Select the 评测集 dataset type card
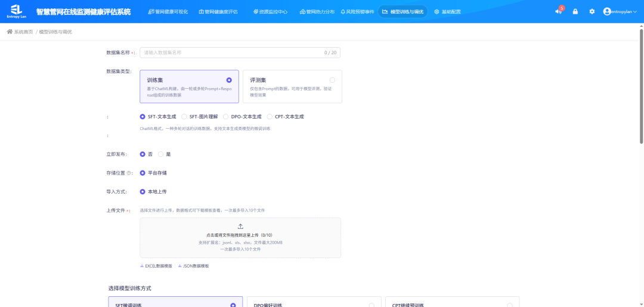Viewport: 644px width, 307px height. point(292,86)
